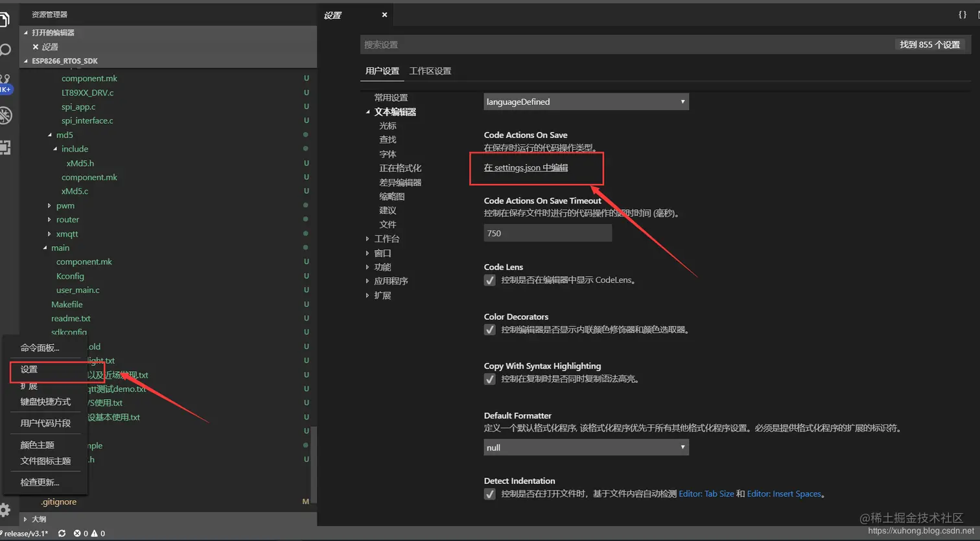Collapse the 打开的编辑器 section
The image size is (980, 541).
(x=169, y=32)
